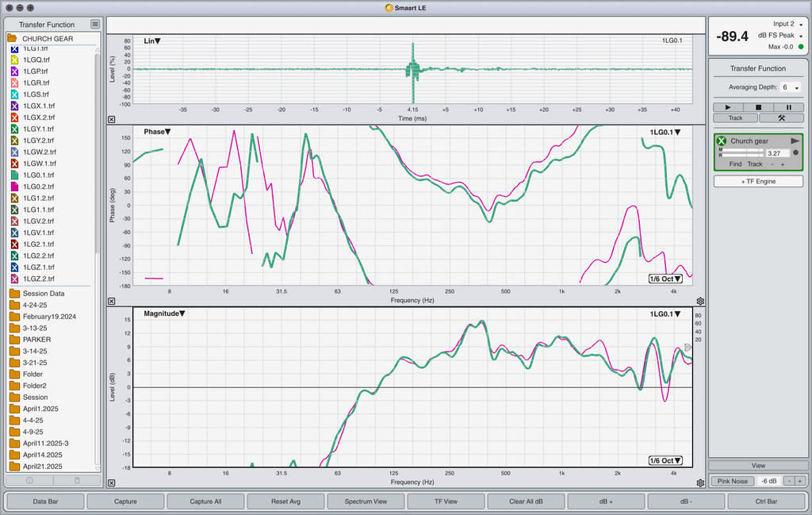This screenshot has height=515, width=812.
Task: Open the CHURCH GEAR folder icon
Action: click(12, 38)
